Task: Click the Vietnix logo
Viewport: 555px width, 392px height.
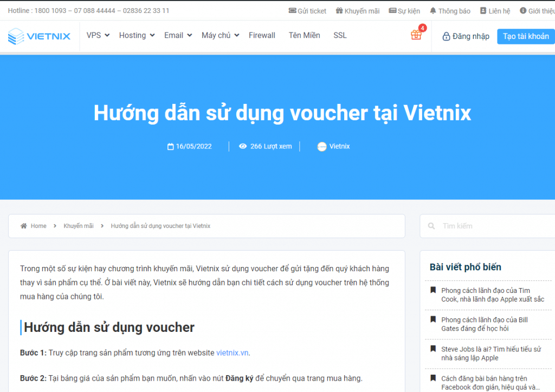Action: coord(39,36)
